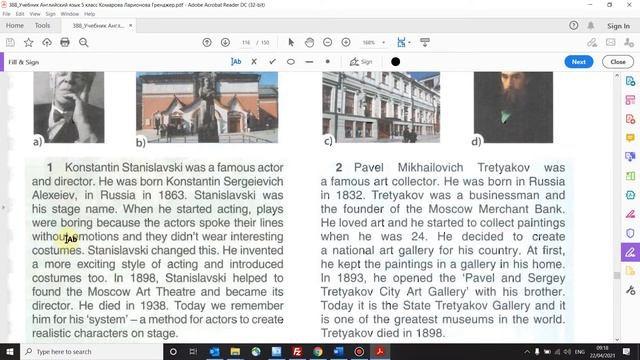The width and height of the screenshot is (640, 360).
Task: Click the fit page scrolling icon
Action: pyautogui.click(x=401, y=42)
